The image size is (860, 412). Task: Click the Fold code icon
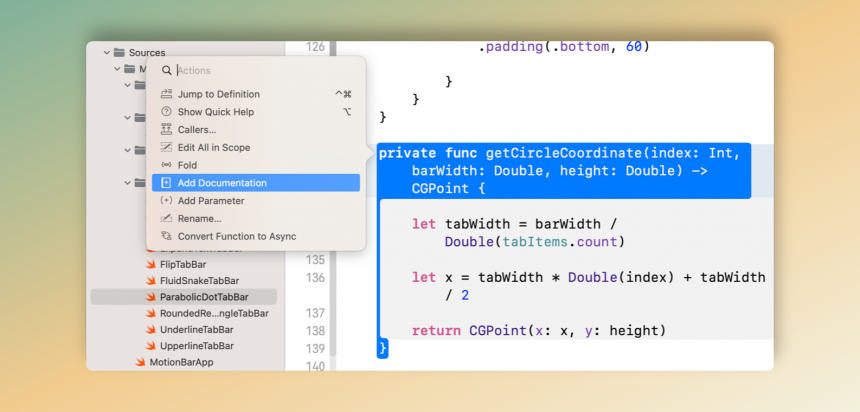[167, 165]
